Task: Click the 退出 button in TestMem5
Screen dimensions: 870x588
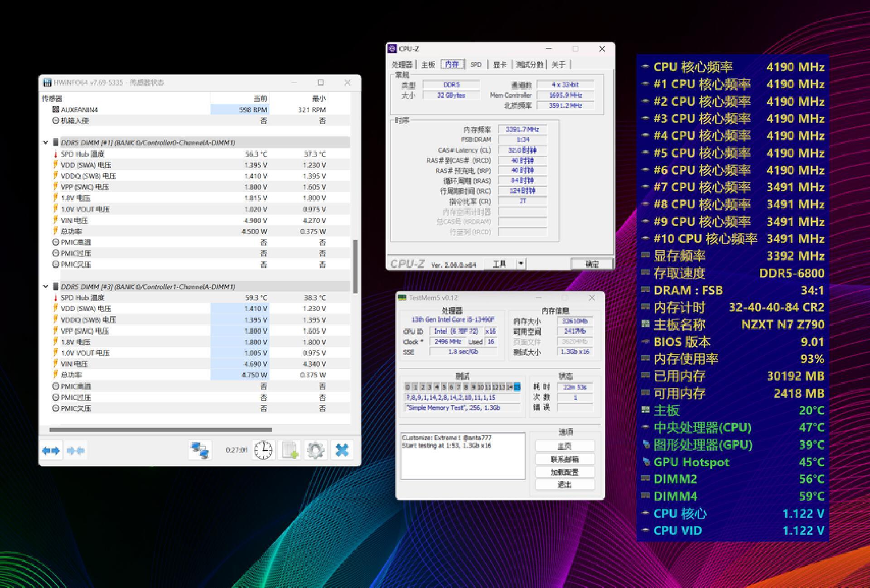Action: pos(564,485)
